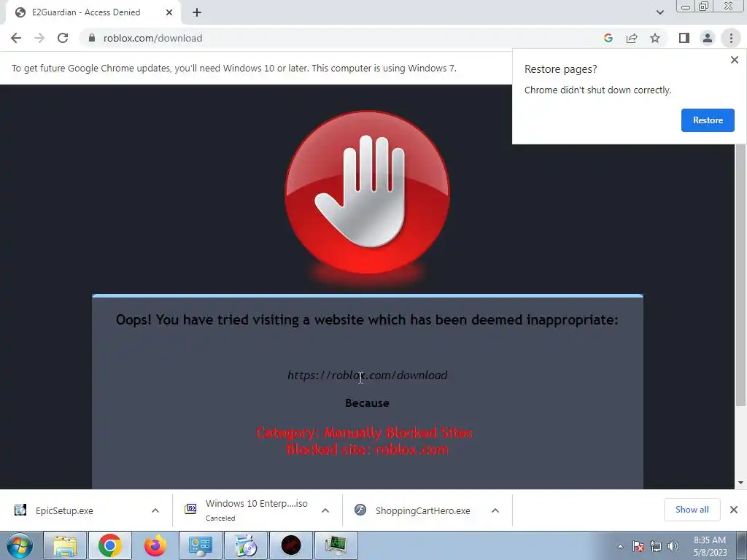The width and height of the screenshot is (747, 560).
Task: Click the ShoppingCartHero.exe file icon
Action: point(360,510)
